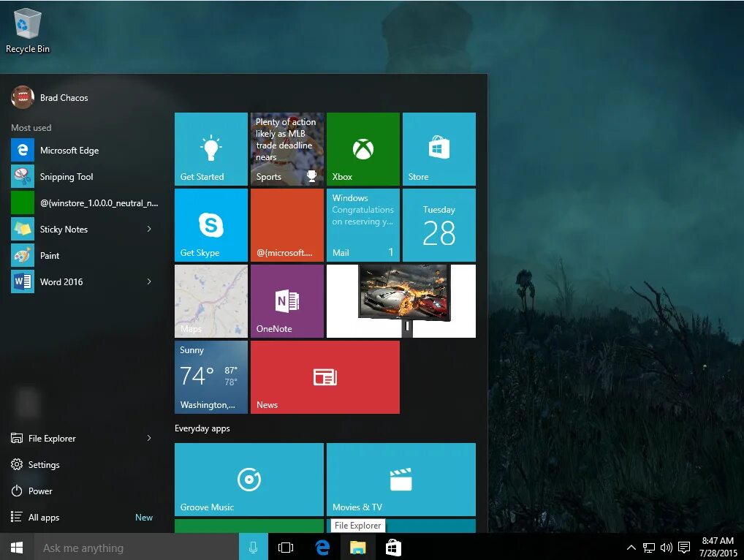
Task: Open the @{winstore_1.0.0.0_neutral entry
Action: [x=85, y=203]
